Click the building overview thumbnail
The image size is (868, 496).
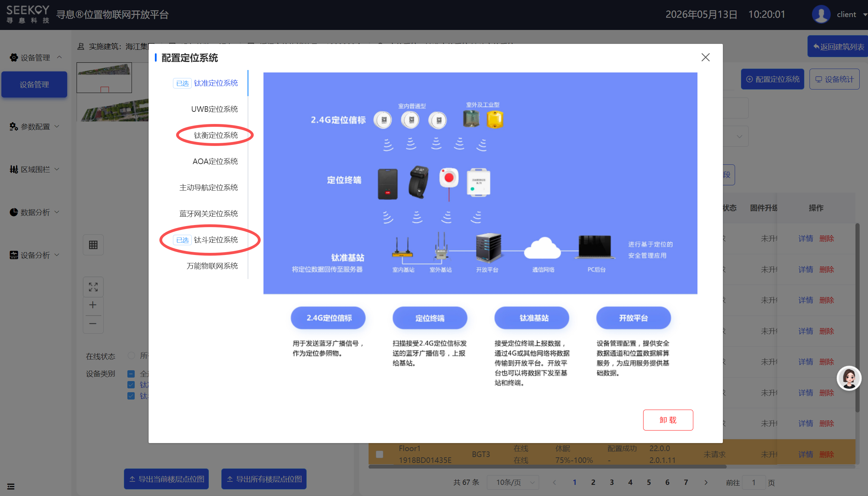pos(104,78)
